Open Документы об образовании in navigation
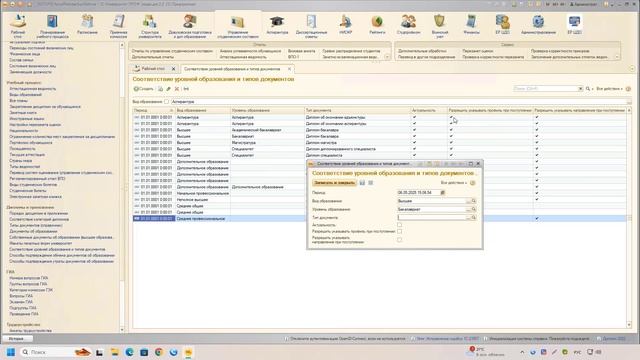Viewport: 640px width, 360px height. click(33, 231)
